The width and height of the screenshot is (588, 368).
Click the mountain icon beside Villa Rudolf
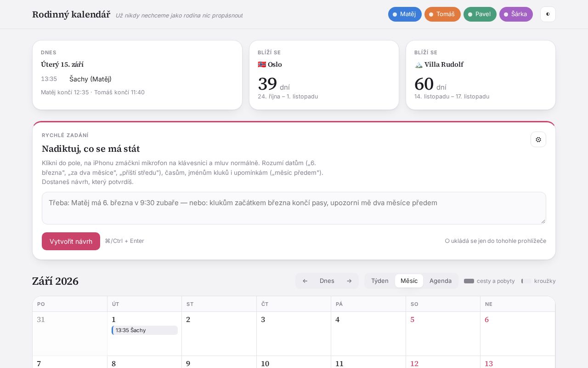click(418, 64)
